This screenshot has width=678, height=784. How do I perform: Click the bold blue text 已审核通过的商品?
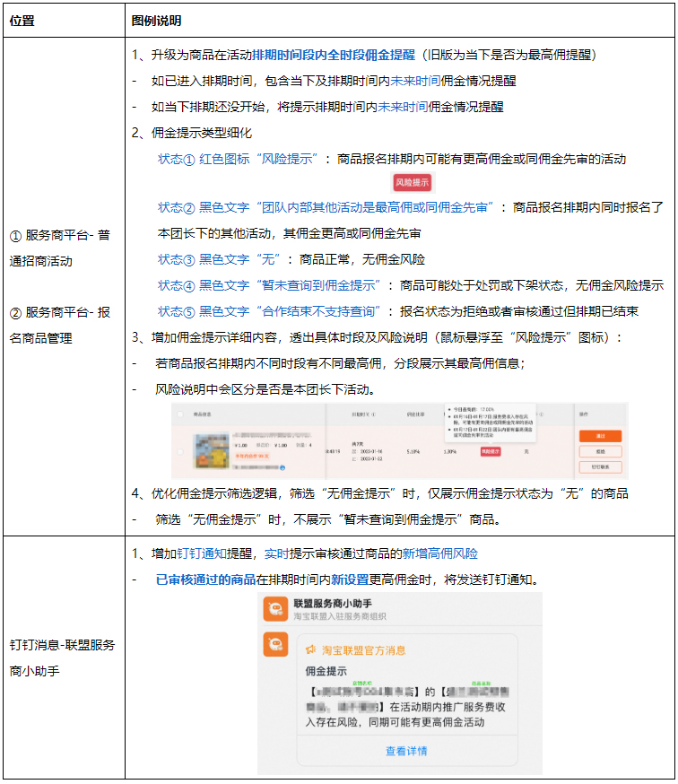tap(205, 579)
